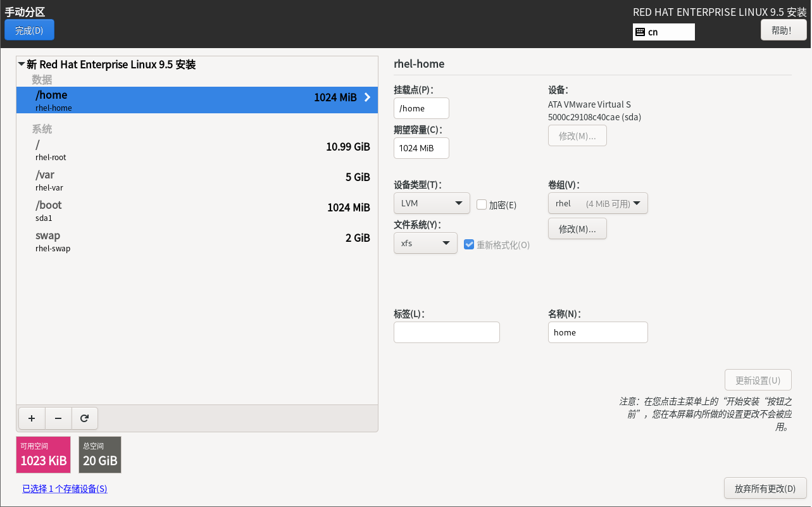
Task: Toggle the 加密(E) encrypt checkbox
Action: (482, 204)
